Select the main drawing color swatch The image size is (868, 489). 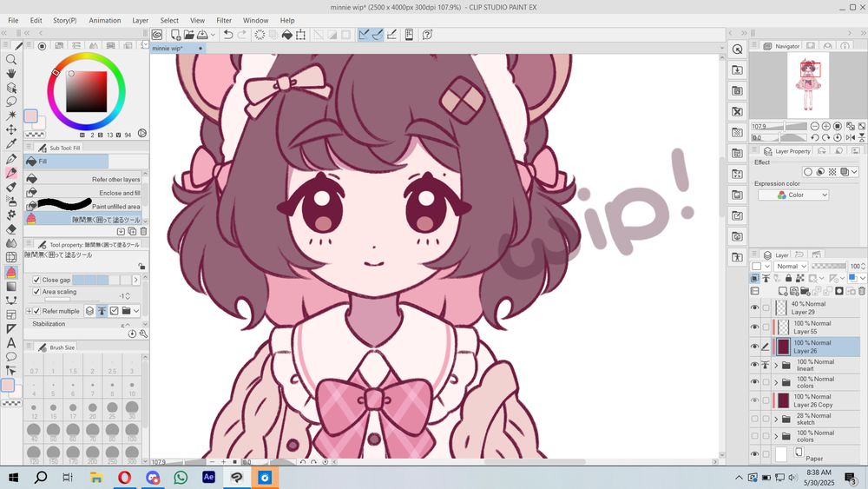coord(30,116)
